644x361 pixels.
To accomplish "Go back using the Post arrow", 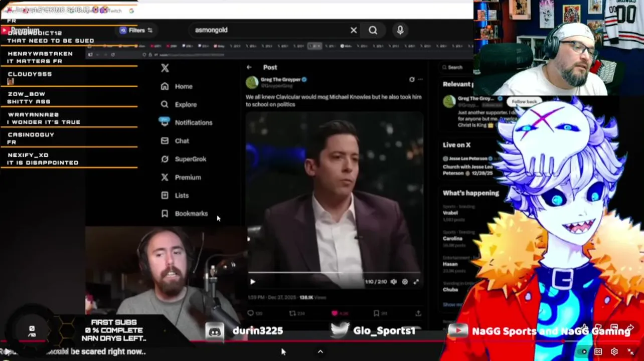I will click(x=249, y=67).
